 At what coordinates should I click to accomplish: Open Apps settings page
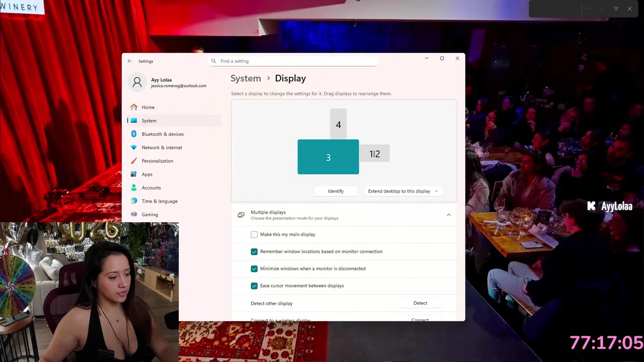(x=174, y=174)
